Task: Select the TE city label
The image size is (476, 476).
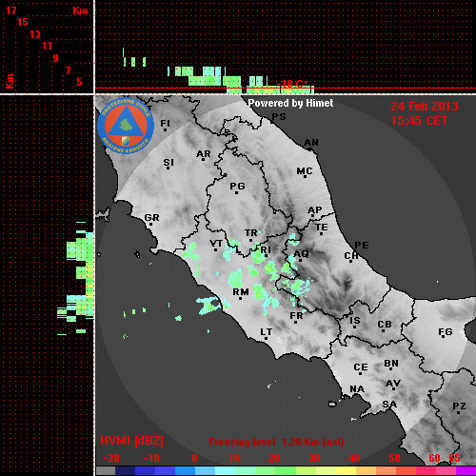Action: (x=321, y=228)
